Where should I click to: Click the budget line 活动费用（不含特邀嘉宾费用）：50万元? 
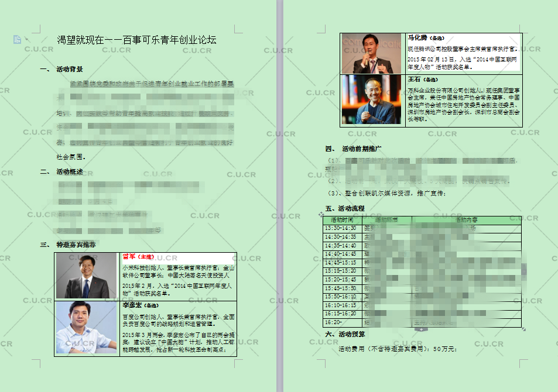[398, 349]
